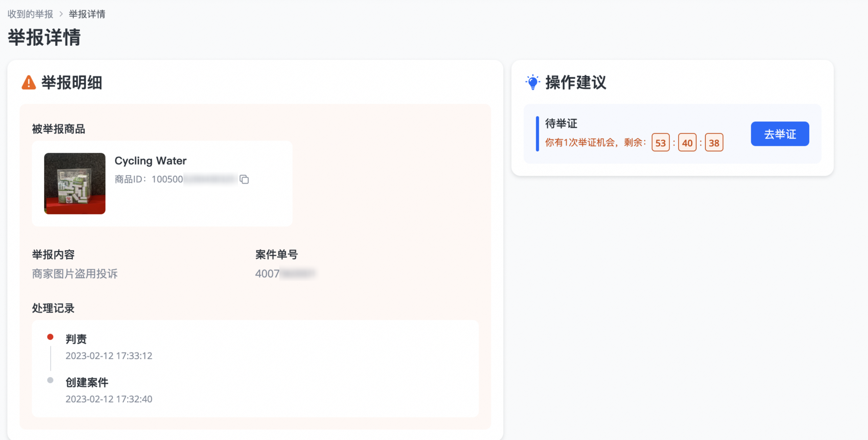Click the lightbulb icon beside 操作建议
The height and width of the screenshot is (440, 868).
533,82
